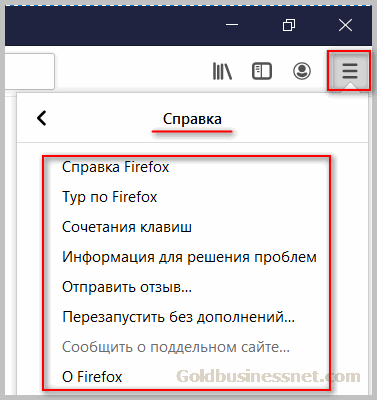This screenshot has width=377, height=400.
Task: Minimize the Firefox window
Action: click(x=232, y=25)
